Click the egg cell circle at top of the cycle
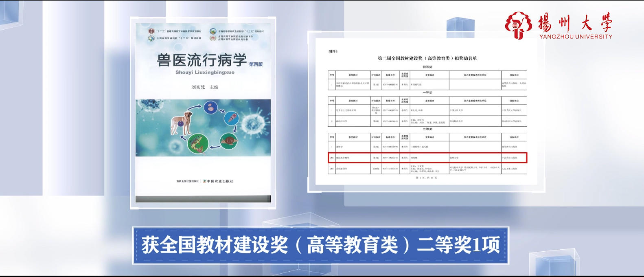Image resolution: width=644 pixels, height=277 pixels. click(210, 108)
